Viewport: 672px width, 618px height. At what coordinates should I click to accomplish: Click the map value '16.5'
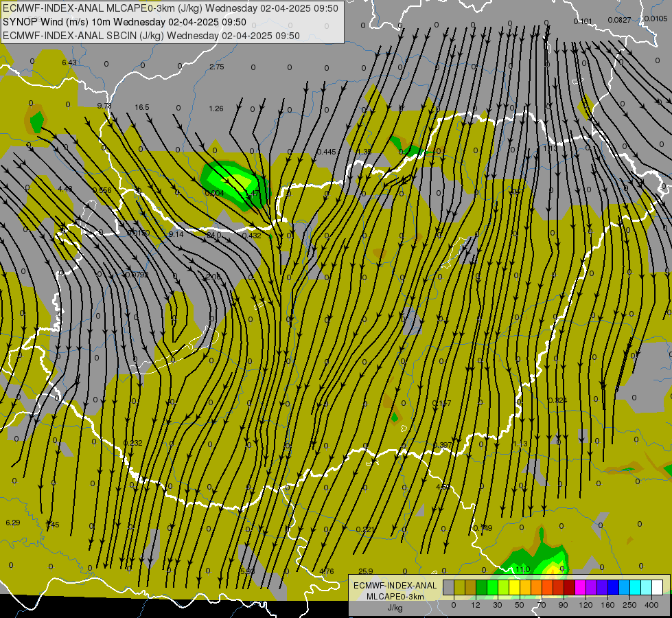tap(142, 107)
